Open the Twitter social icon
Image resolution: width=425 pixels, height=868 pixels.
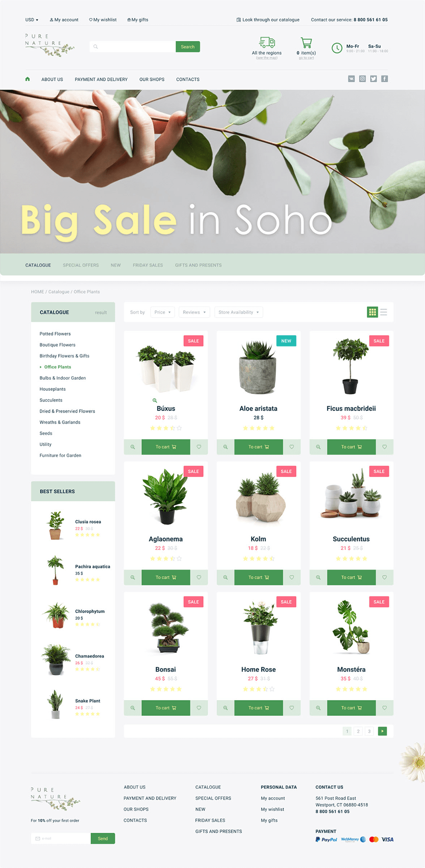tap(373, 79)
